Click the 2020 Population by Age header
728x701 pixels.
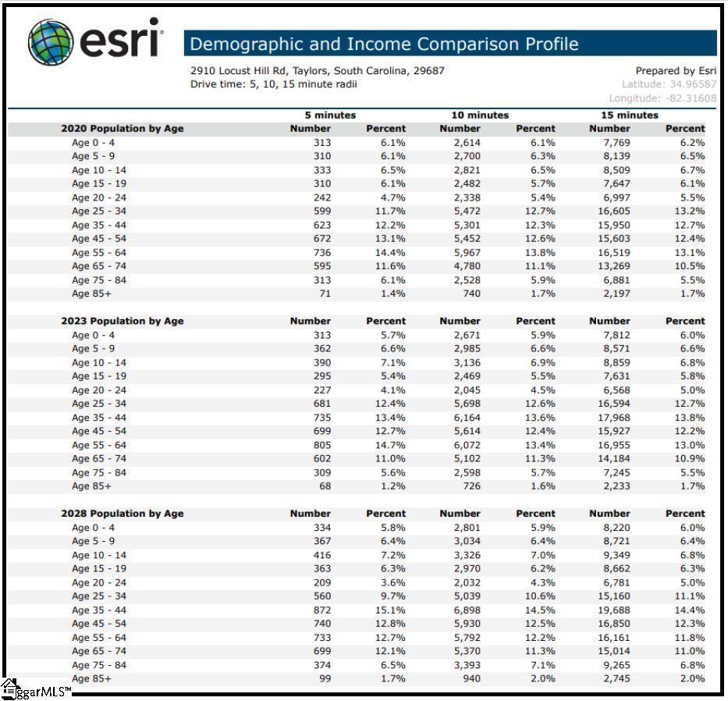[123, 129]
